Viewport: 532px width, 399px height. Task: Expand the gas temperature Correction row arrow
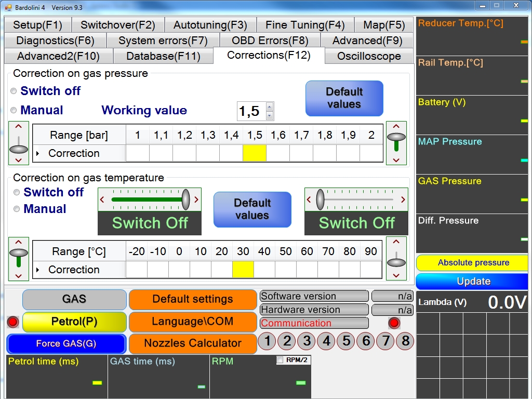(x=37, y=270)
